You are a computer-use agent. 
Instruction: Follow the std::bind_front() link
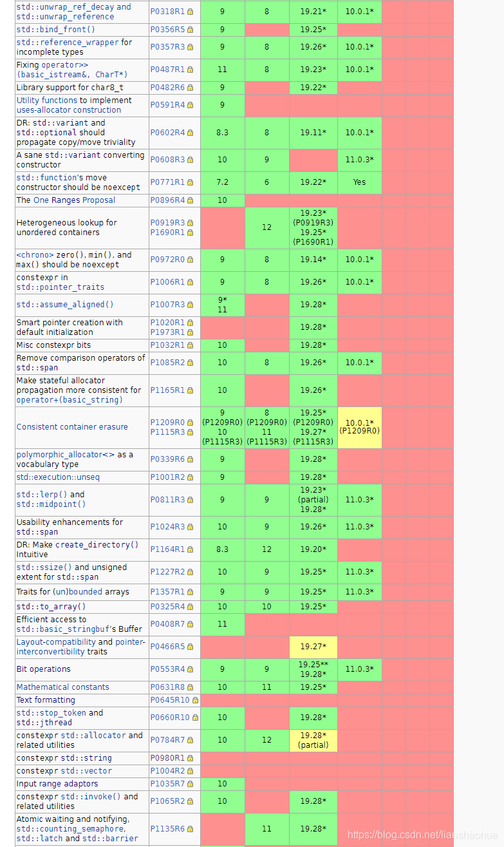pyautogui.click(x=56, y=30)
